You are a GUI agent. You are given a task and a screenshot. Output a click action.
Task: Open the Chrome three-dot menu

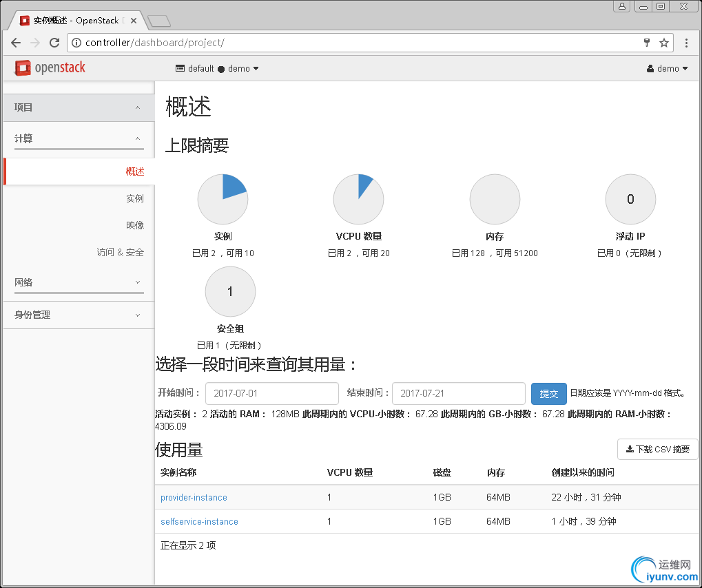(x=687, y=43)
